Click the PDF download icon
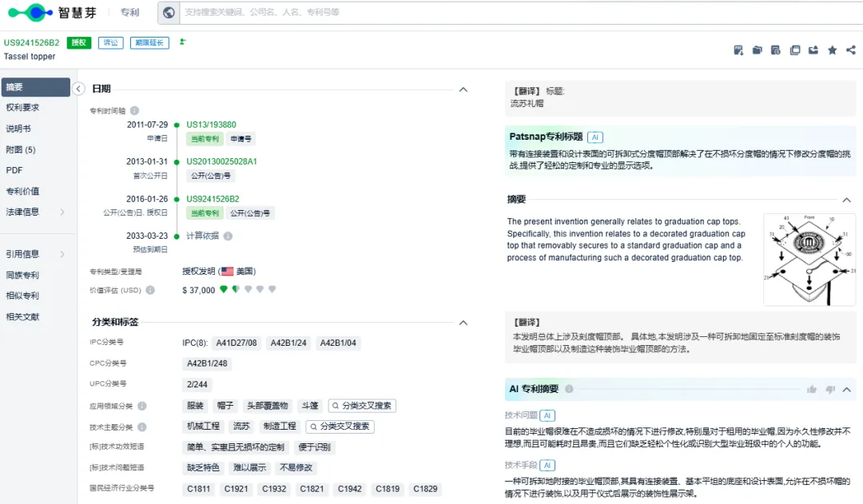Image resolution: width=863 pixels, height=504 pixels. point(738,50)
